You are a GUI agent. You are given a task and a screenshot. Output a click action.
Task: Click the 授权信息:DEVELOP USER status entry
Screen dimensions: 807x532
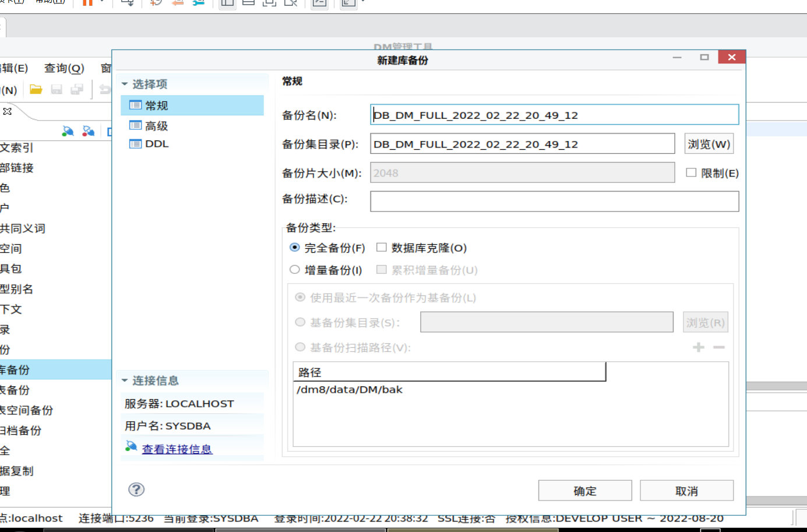pos(614,518)
